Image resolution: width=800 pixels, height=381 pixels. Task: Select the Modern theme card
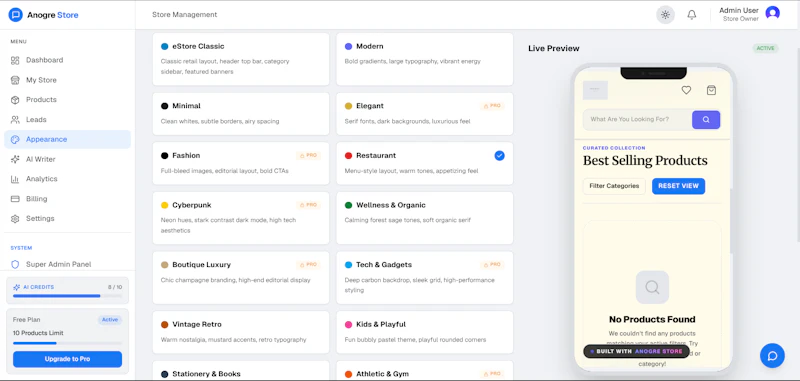(x=424, y=59)
